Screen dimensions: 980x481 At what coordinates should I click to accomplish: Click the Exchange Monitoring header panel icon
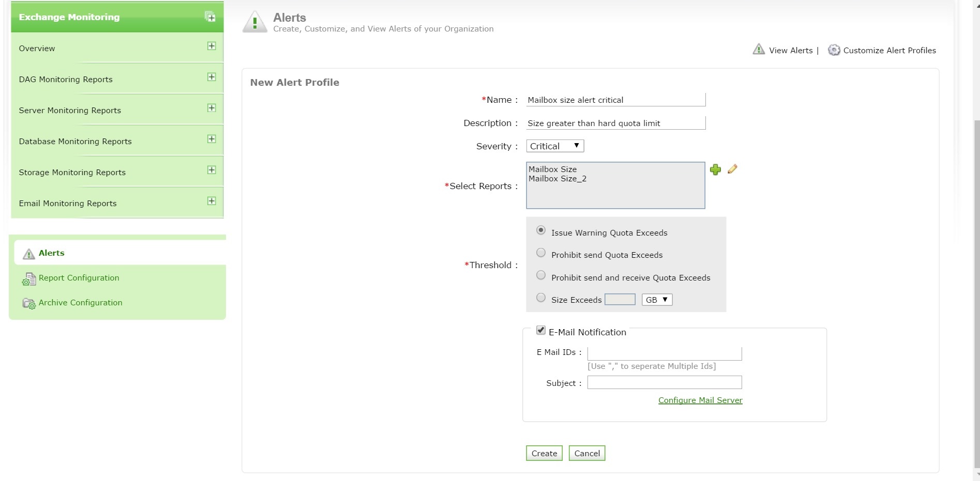(210, 17)
